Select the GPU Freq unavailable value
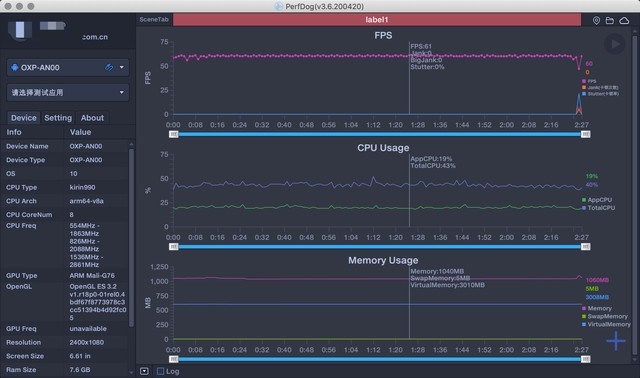Screen dimensions: 640x378 point(88,329)
